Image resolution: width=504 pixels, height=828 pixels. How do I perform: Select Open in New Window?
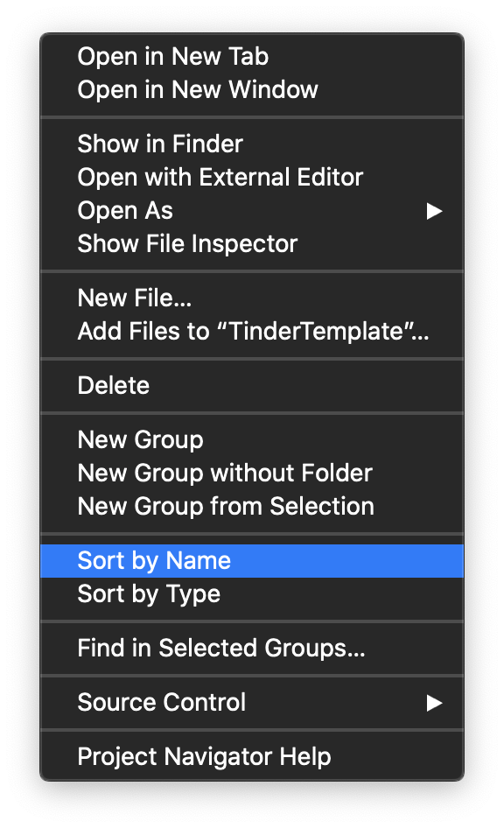tap(252, 89)
